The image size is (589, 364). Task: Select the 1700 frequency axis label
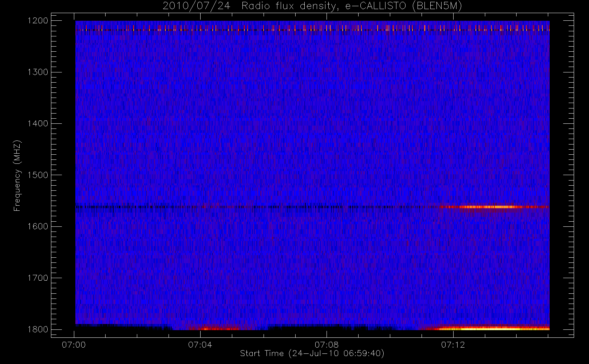(x=38, y=278)
